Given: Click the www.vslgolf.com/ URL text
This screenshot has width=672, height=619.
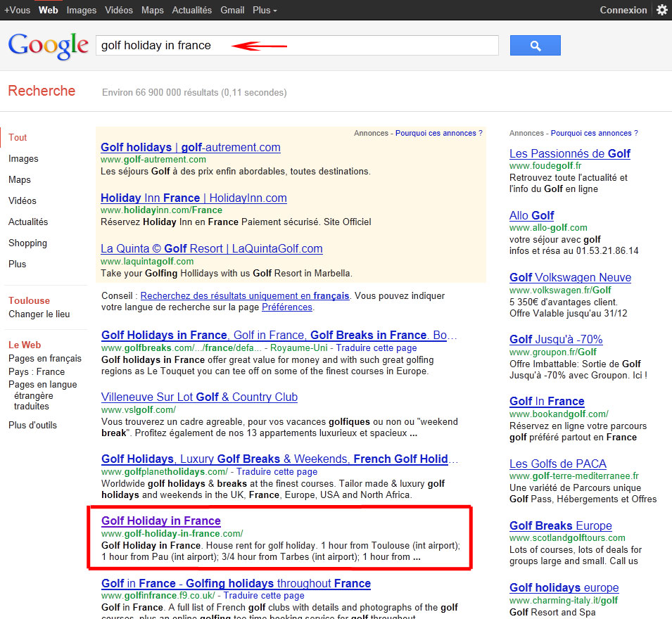Looking at the screenshot, I should (x=139, y=409).
